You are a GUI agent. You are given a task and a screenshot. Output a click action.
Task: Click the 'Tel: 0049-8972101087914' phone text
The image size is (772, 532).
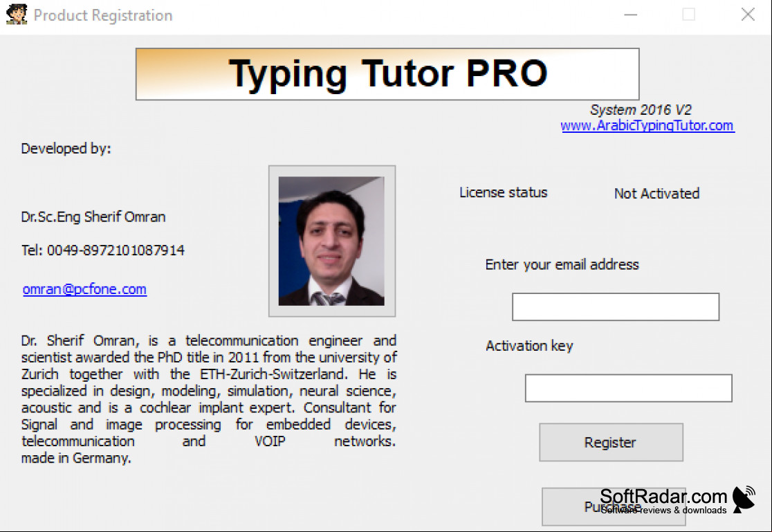103,250
